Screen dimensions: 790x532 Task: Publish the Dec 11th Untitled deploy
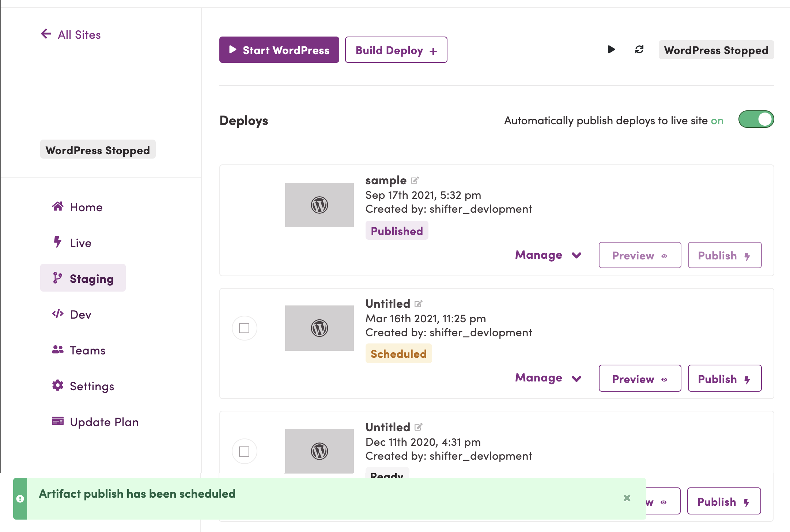pos(724,501)
